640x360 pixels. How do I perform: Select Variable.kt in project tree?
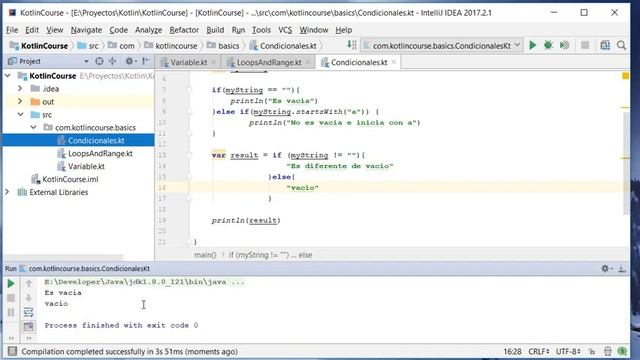(86, 166)
